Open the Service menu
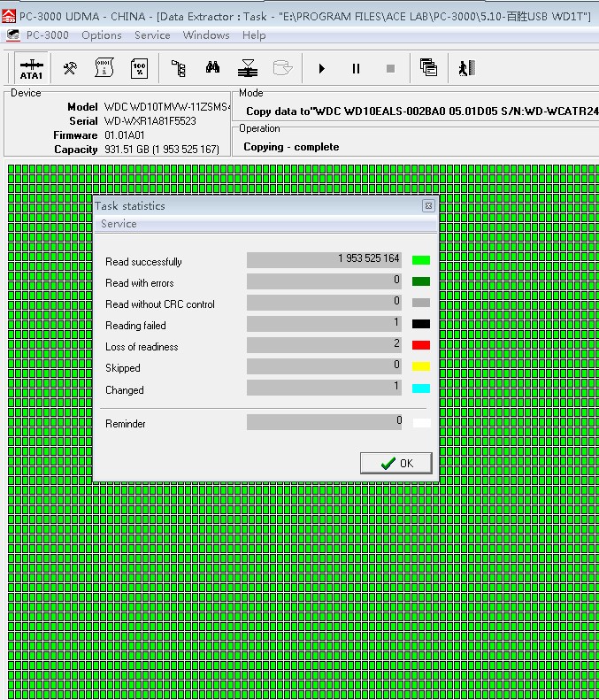Image resolution: width=599 pixels, height=700 pixels. pos(152,35)
